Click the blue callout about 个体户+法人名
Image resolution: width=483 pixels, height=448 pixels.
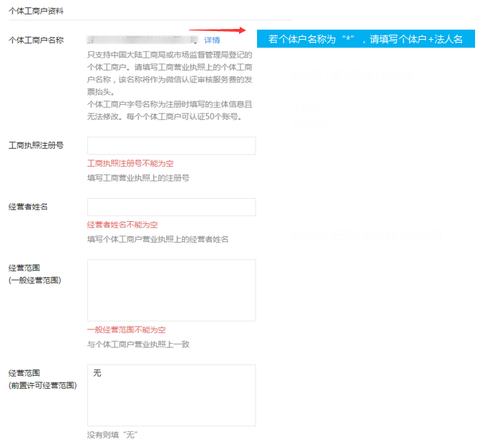[365, 39]
